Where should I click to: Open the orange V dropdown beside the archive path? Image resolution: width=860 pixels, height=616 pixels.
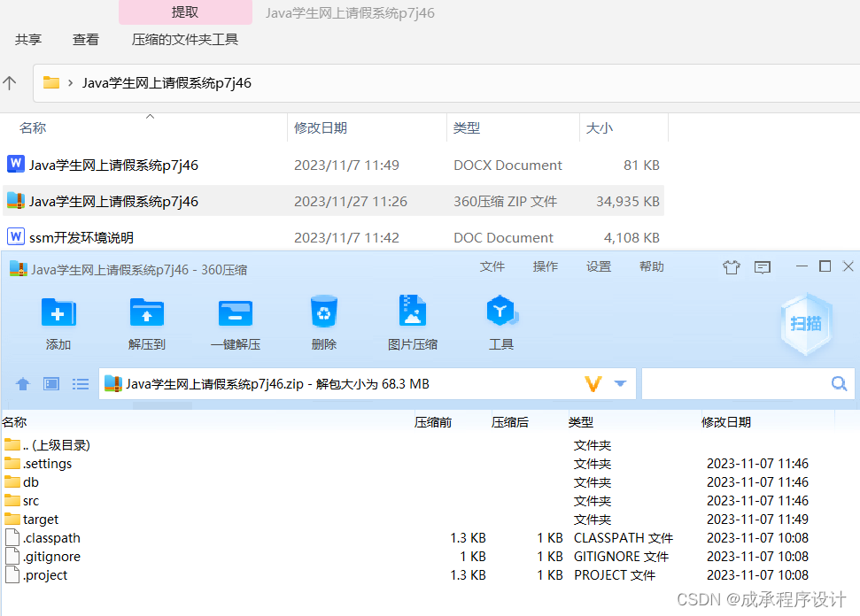pyautogui.click(x=592, y=383)
